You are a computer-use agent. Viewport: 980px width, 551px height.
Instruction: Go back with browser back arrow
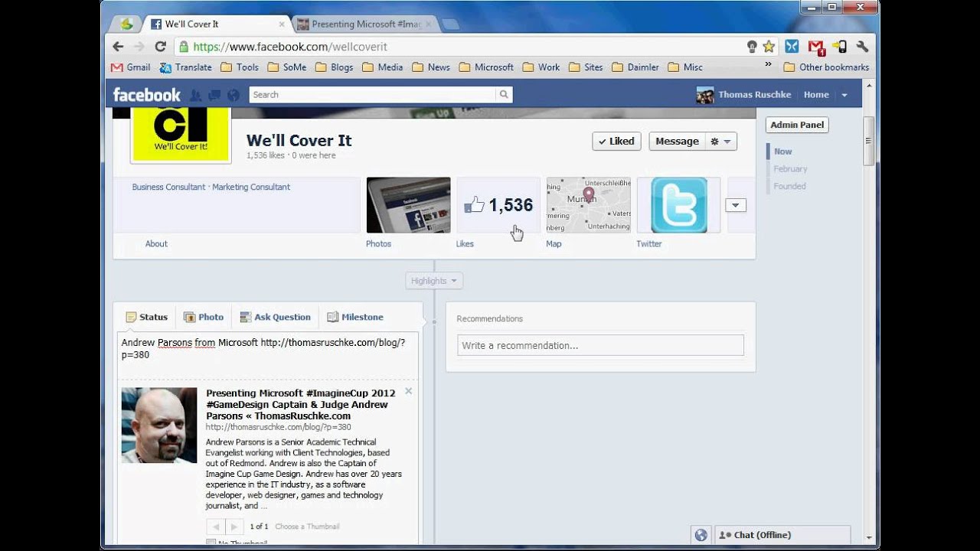[118, 47]
